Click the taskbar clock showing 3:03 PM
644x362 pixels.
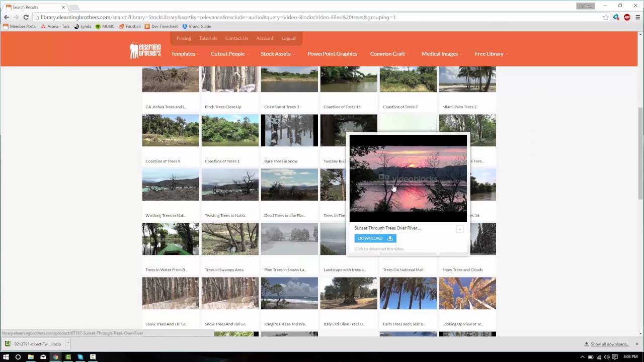[630, 357]
